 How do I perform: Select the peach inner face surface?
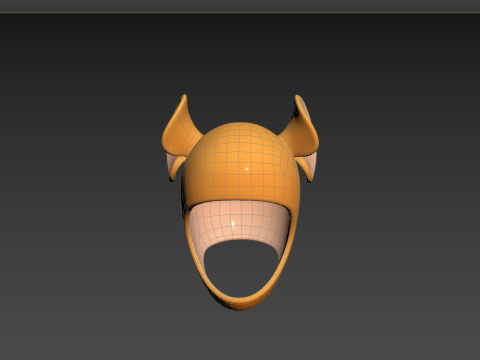pyautogui.click(x=238, y=220)
